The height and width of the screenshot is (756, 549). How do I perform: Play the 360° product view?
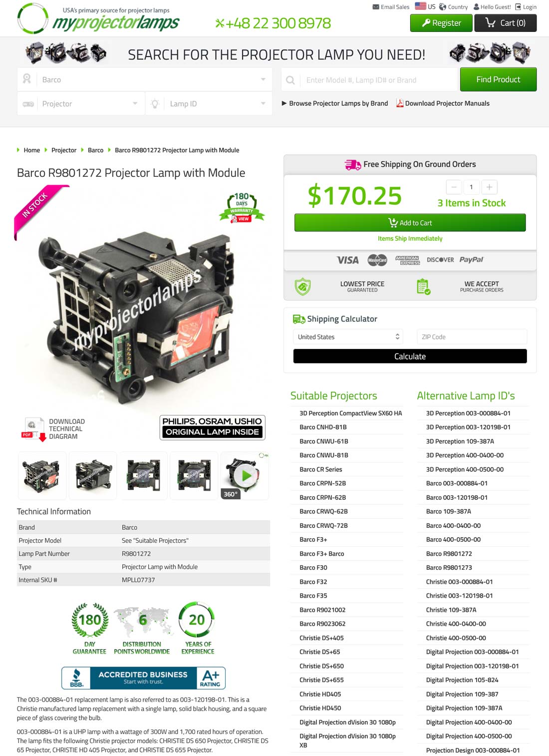click(245, 475)
